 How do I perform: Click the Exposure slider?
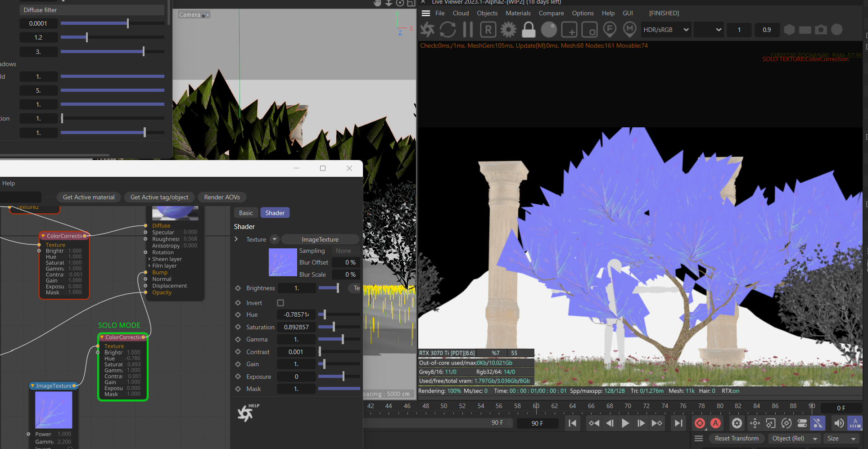(339, 377)
